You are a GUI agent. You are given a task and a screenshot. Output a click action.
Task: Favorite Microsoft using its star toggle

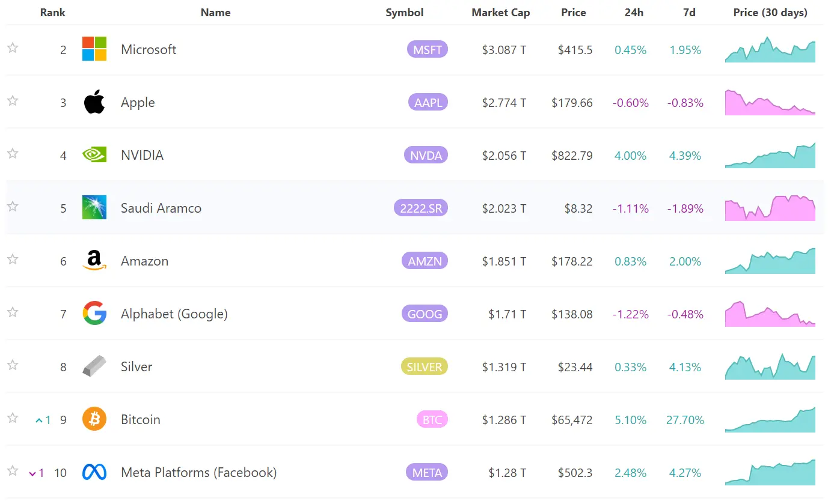pos(12,49)
